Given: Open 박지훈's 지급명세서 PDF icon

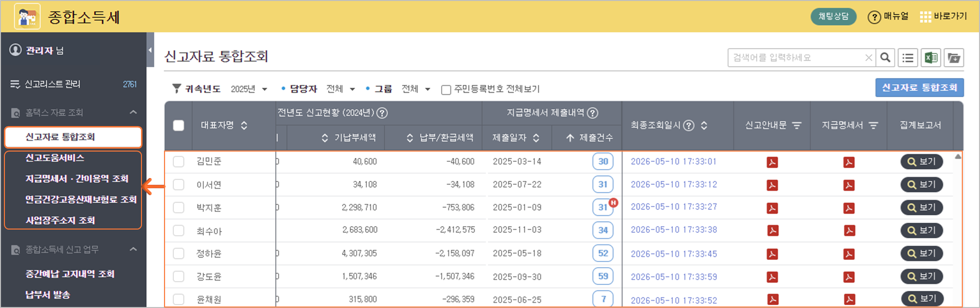Looking at the screenshot, I should [849, 208].
